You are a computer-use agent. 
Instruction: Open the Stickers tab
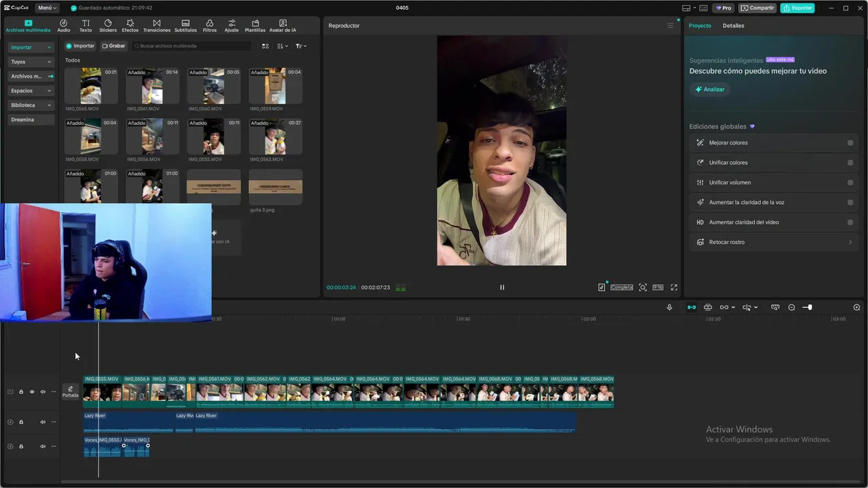[x=108, y=26]
